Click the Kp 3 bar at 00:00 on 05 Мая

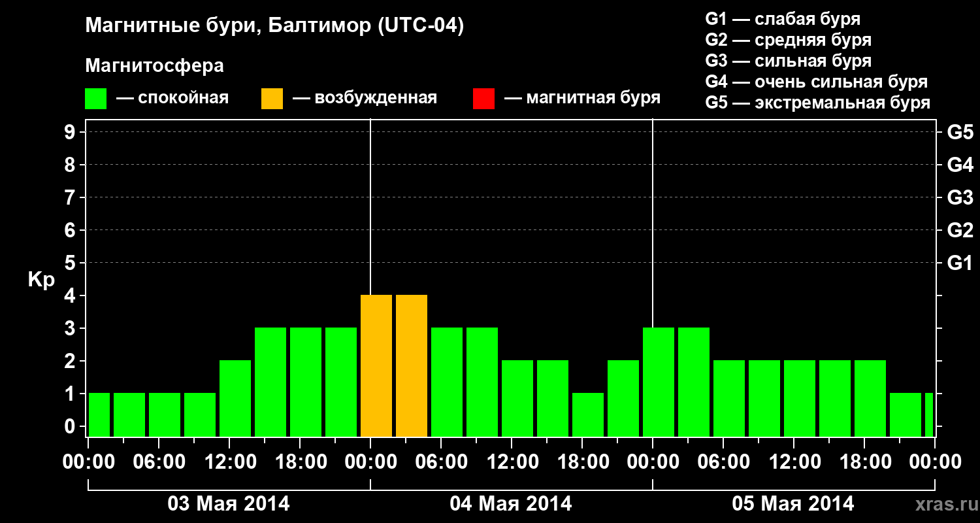coord(659,382)
